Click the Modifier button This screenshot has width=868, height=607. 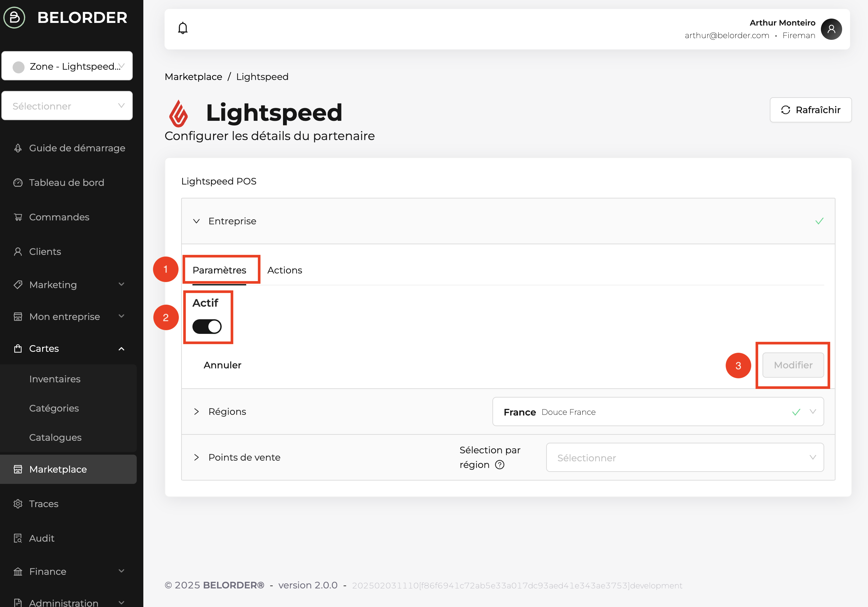(793, 365)
